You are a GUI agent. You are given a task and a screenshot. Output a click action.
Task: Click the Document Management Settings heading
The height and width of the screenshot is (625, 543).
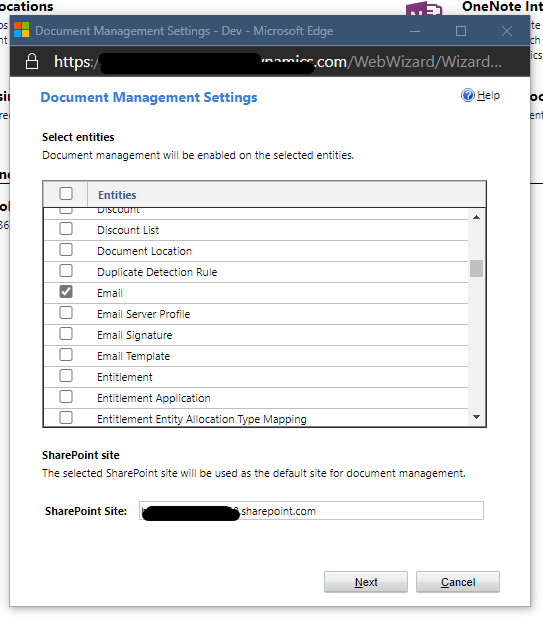tap(149, 97)
